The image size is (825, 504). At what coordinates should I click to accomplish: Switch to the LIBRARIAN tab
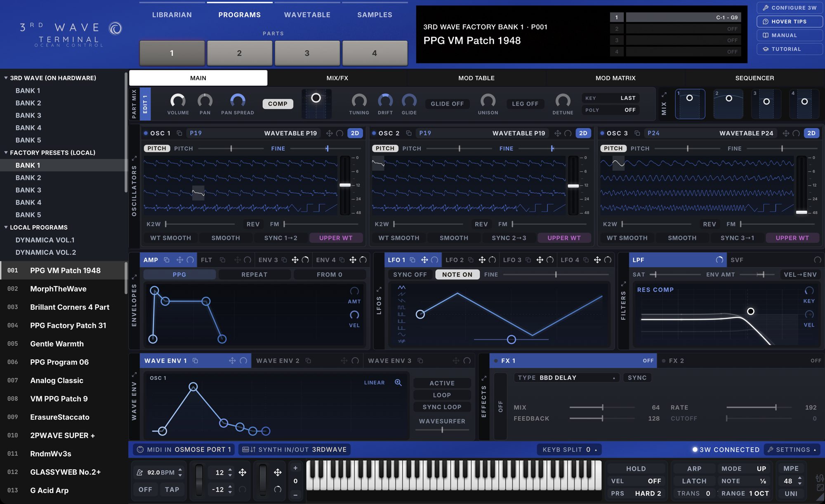[172, 15]
